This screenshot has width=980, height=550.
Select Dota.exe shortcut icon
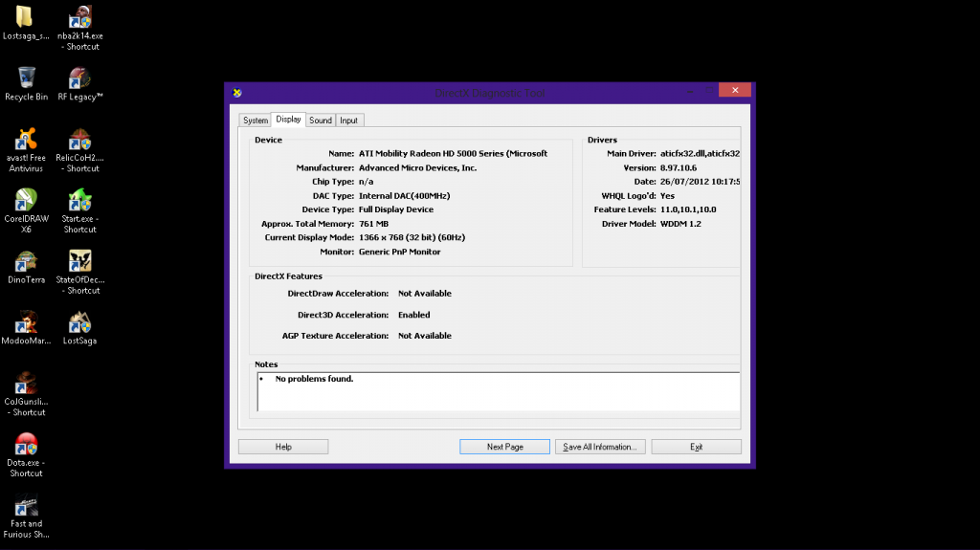point(26,444)
